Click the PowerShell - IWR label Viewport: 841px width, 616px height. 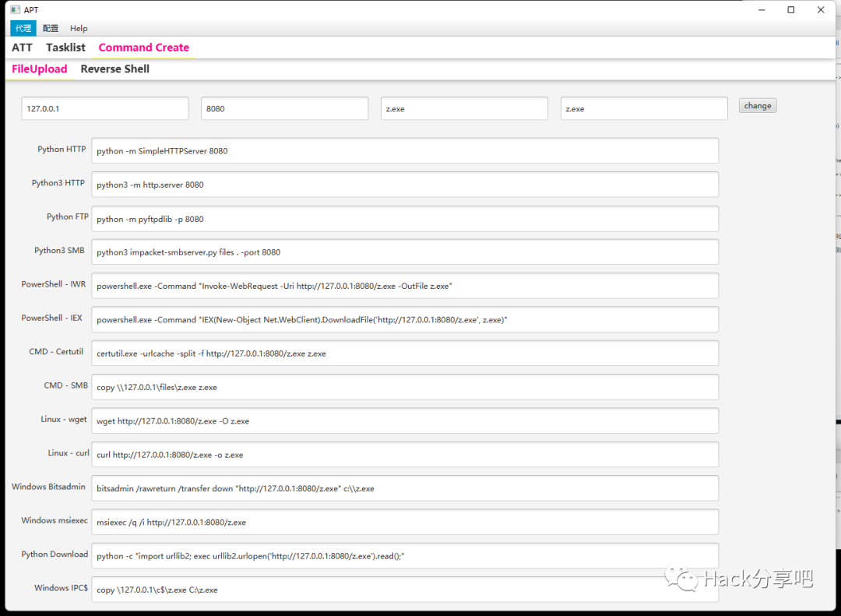pyautogui.click(x=54, y=284)
